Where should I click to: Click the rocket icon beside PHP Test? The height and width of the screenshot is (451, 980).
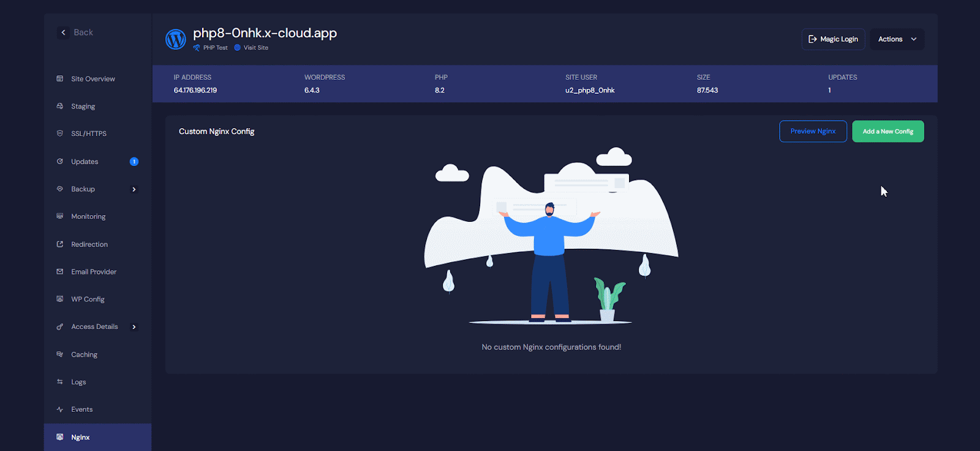pyautogui.click(x=197, y=48)
